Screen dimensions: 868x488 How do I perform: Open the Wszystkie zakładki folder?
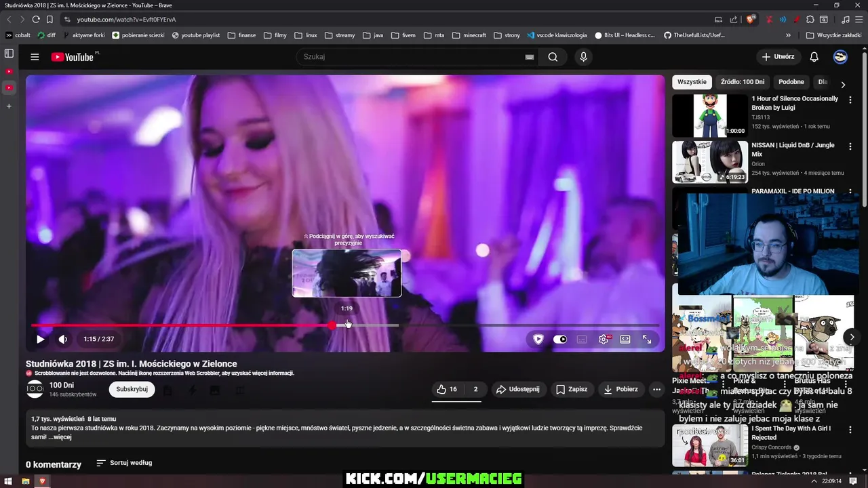[x=833, y=35]
